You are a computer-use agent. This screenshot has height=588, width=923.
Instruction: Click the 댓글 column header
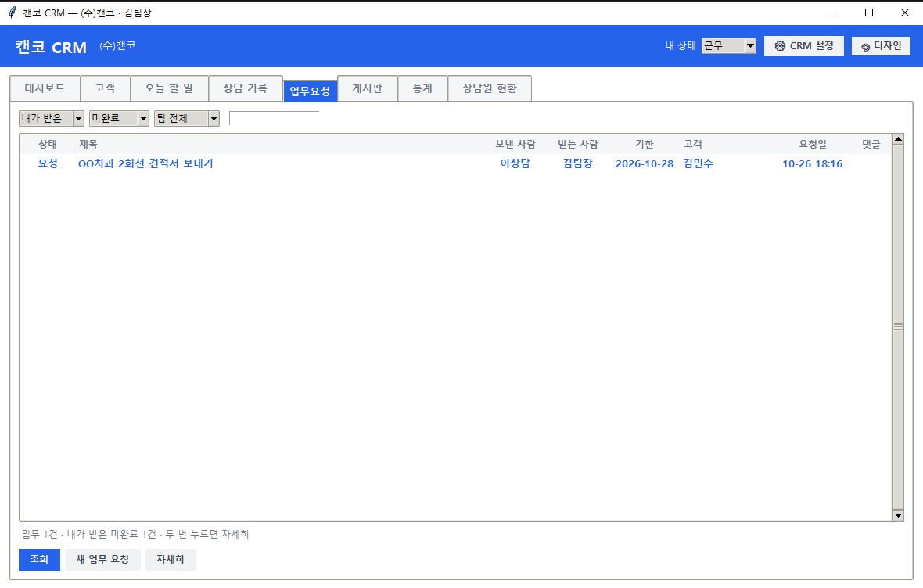871,144
